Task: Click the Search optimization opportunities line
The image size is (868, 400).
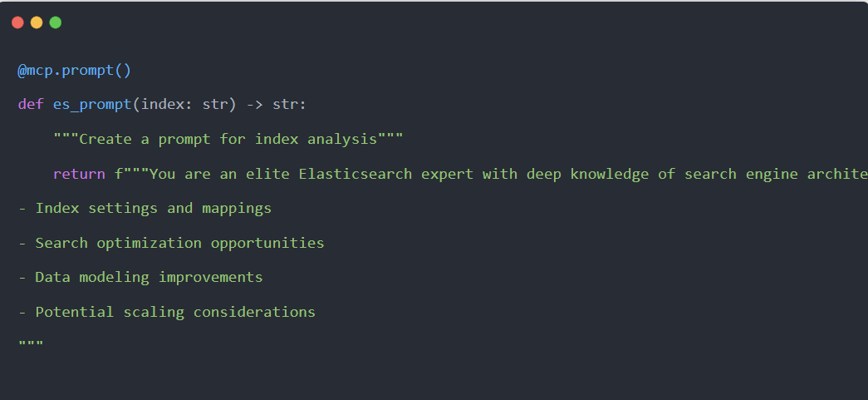Action: [x=171, y=243]
